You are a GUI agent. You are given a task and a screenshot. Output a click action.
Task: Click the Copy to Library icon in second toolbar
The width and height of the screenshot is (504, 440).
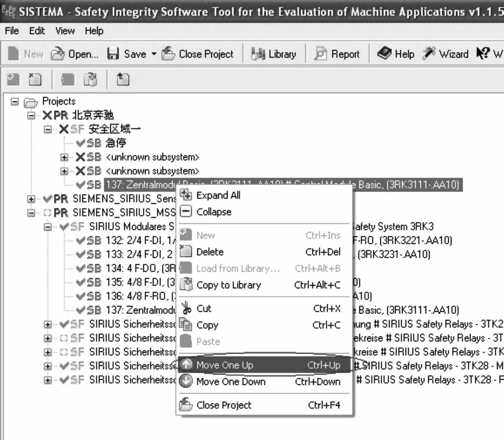(x=90, y=80)
